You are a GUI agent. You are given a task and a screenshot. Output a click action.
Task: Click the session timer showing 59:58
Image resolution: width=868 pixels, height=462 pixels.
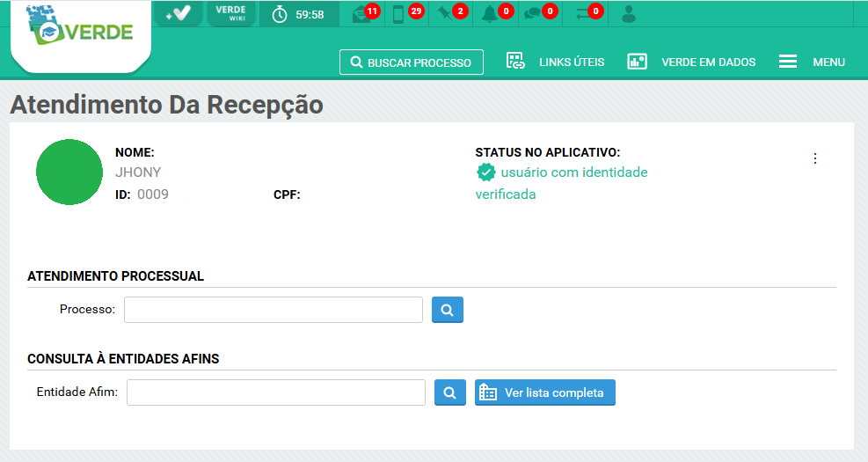[299, 14]
